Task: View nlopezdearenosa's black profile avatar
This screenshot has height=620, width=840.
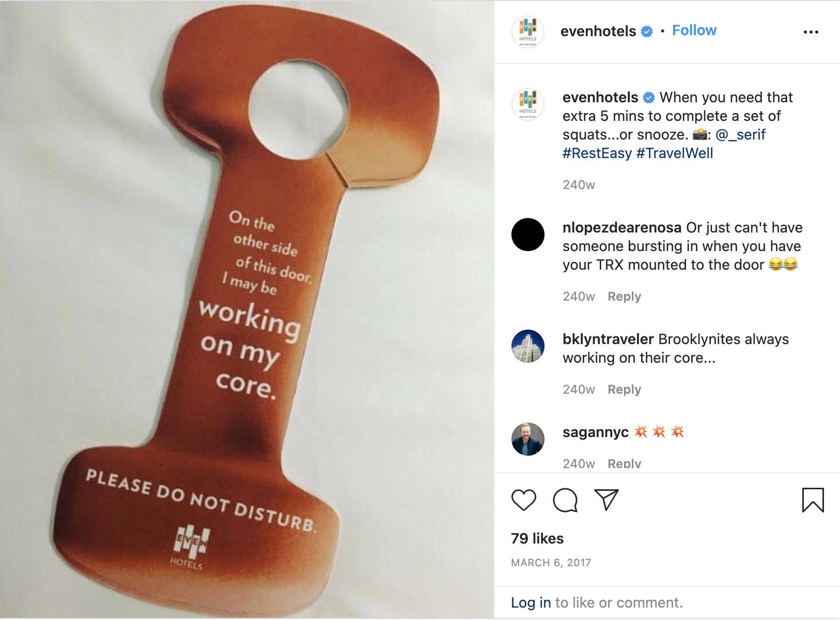Action: (528, 235)
